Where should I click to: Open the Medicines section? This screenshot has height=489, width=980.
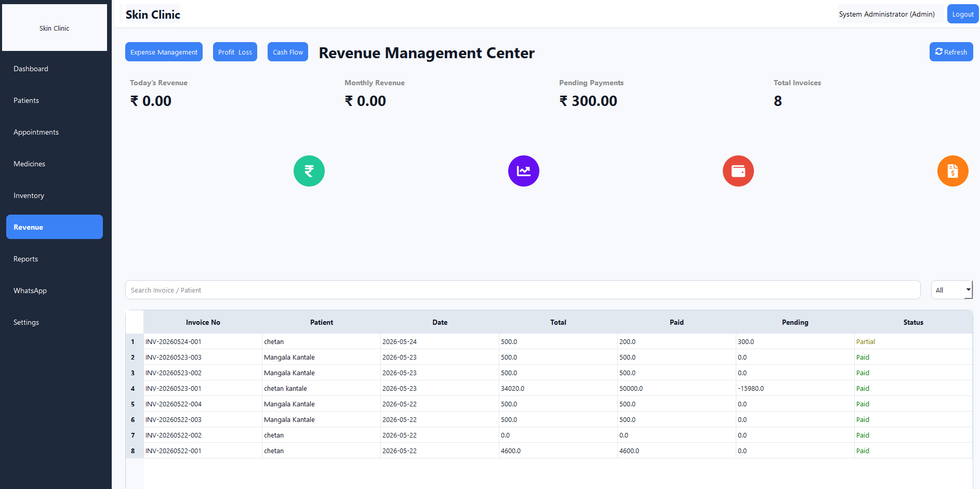pos(55,164)
